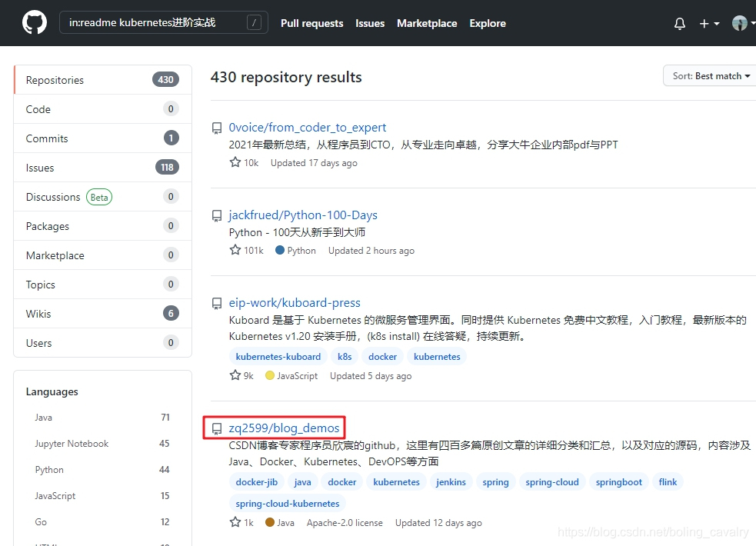Go to Marketplace in top navigation
This screenshot has height=546, width=756.
(427, 23)
